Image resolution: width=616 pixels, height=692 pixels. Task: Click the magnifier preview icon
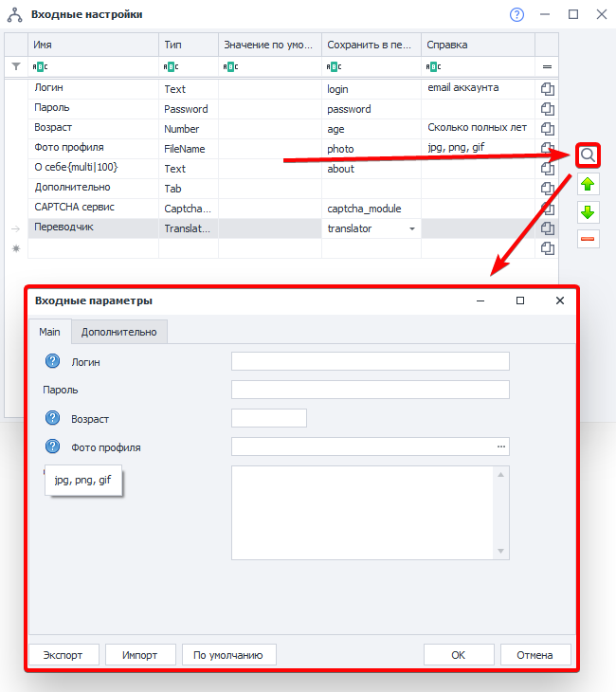(588, 155)
